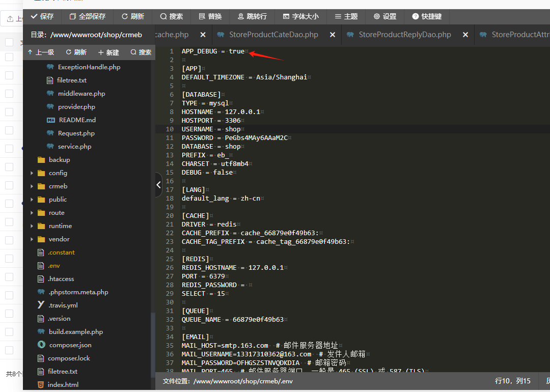Click the PASSWORD value on line 11

pos(256,138)
